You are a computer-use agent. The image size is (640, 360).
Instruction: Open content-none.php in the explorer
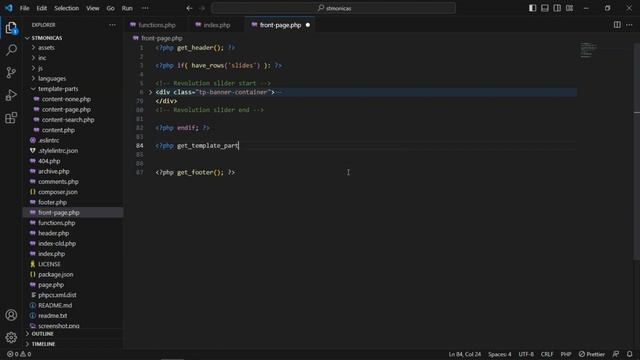[x=66, y=99]
